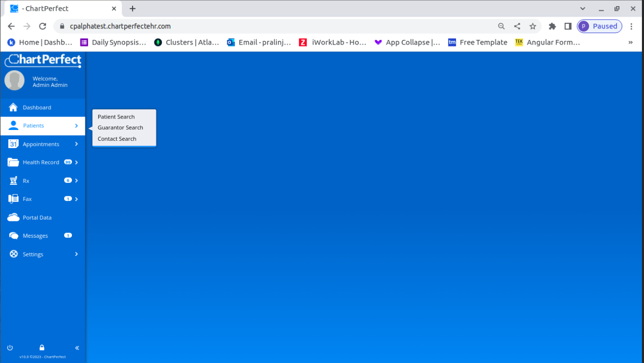Toggle the browser side panel icon
The width and height of the screenshot is (644, 363).
pyautogui.click(x=568, y=26)
